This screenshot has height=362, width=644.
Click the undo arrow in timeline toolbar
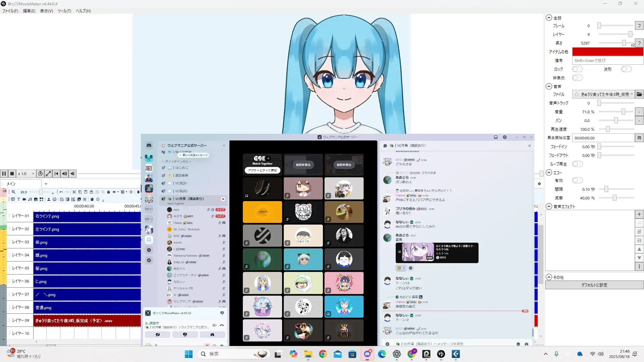coord(61,192)
